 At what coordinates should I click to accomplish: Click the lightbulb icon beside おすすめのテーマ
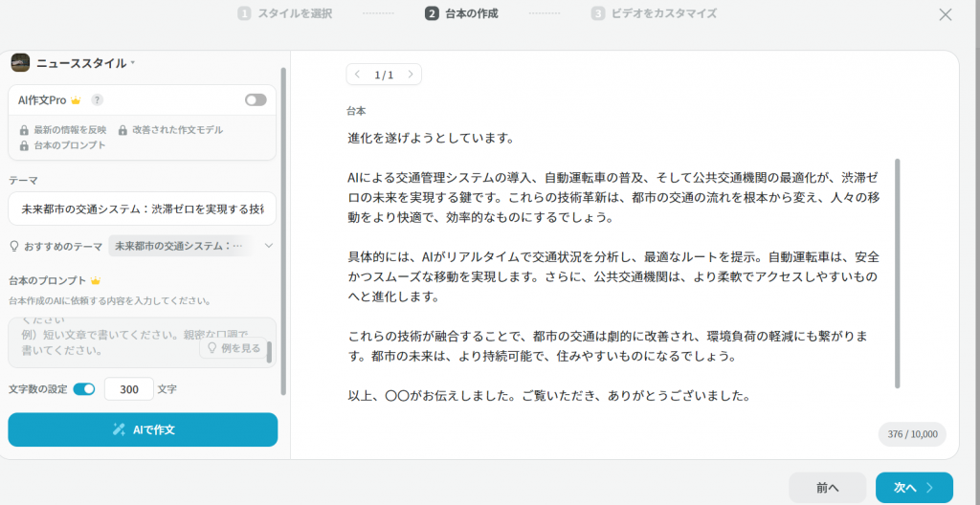[x=14, y=246]
